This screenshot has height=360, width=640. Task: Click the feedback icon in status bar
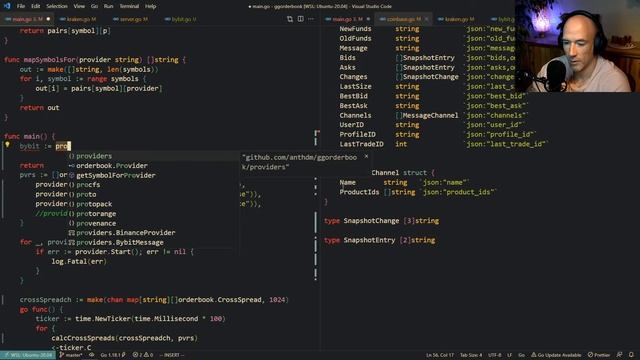(x=620, y=355)
